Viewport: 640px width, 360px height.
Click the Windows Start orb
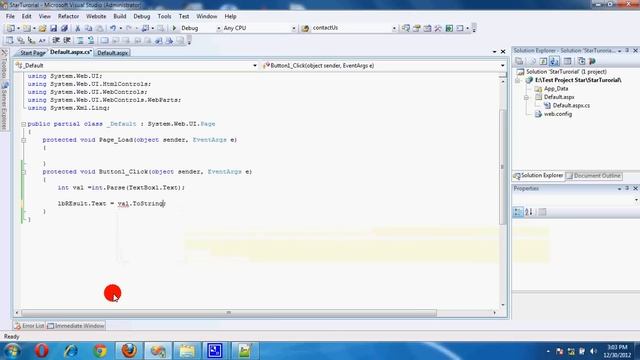pos(12,351)
